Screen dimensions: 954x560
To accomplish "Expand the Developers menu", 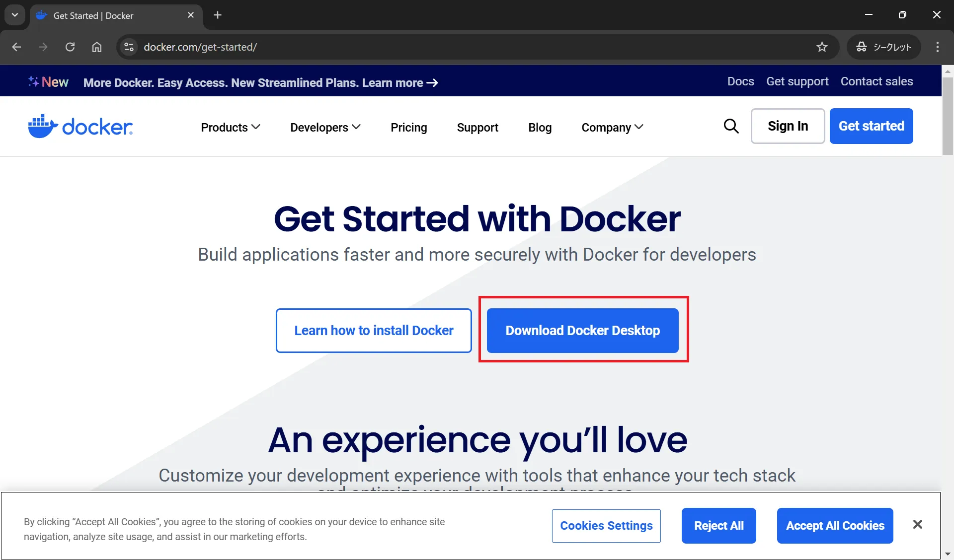I will coord(325,128).
